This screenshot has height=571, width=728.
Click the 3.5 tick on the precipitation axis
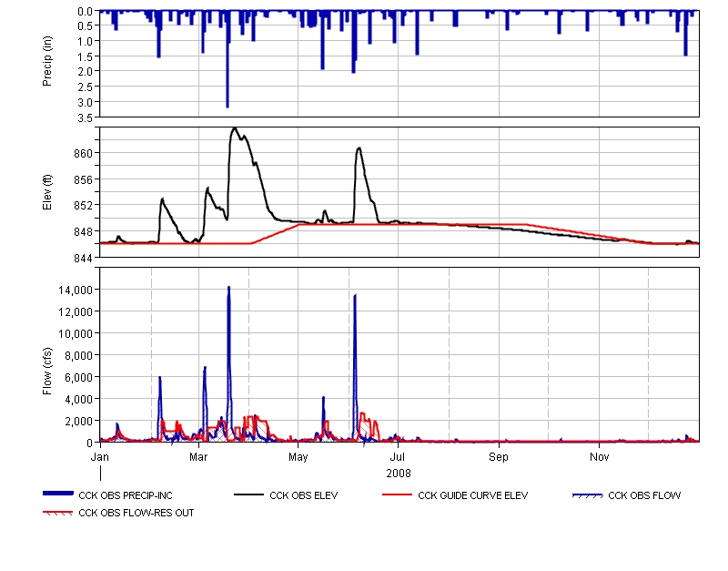[x=85, y=117]
